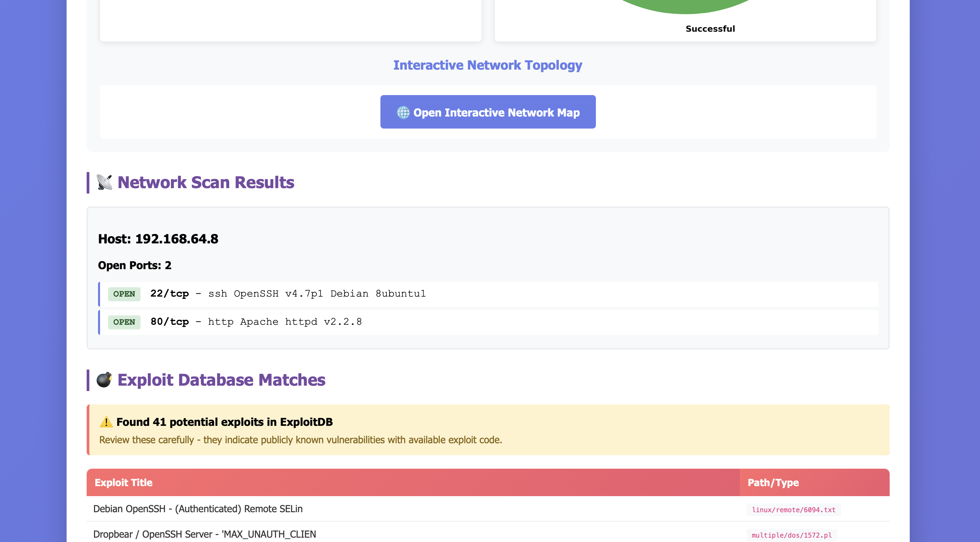This screenshot has height=542, width=980.
Task: Click the Path/Type column header
Action: click(773, 483)
